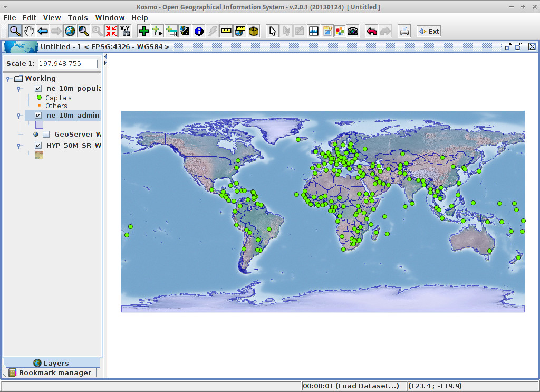Screen dimensions: 540x392
Task: Uncheck HYP_50M_SR_W layer visibility
Action: 38,146
